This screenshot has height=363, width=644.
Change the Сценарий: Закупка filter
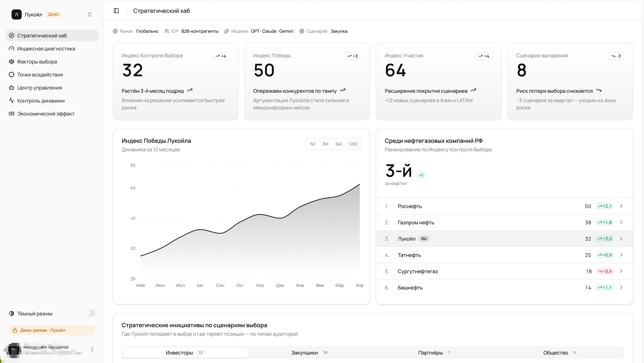323,31
